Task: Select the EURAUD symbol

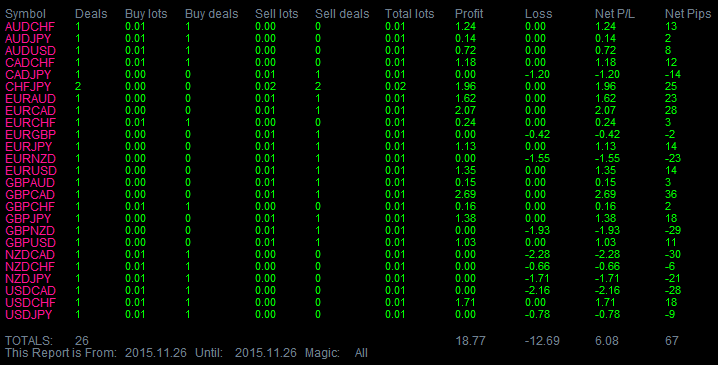Action: point(30,98)
